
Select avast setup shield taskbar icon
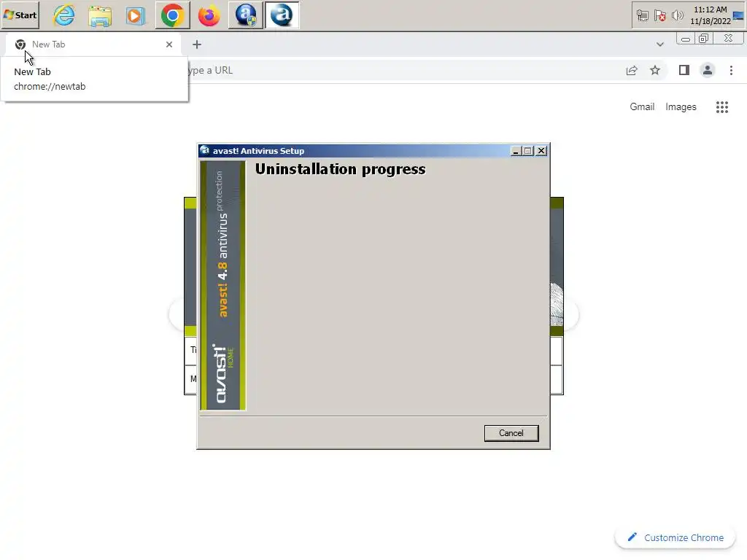click(246, 15)
